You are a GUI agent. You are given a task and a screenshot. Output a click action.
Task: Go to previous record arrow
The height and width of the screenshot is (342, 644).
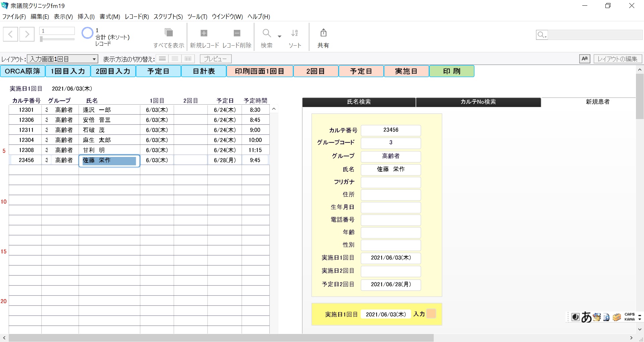[10, 34]
